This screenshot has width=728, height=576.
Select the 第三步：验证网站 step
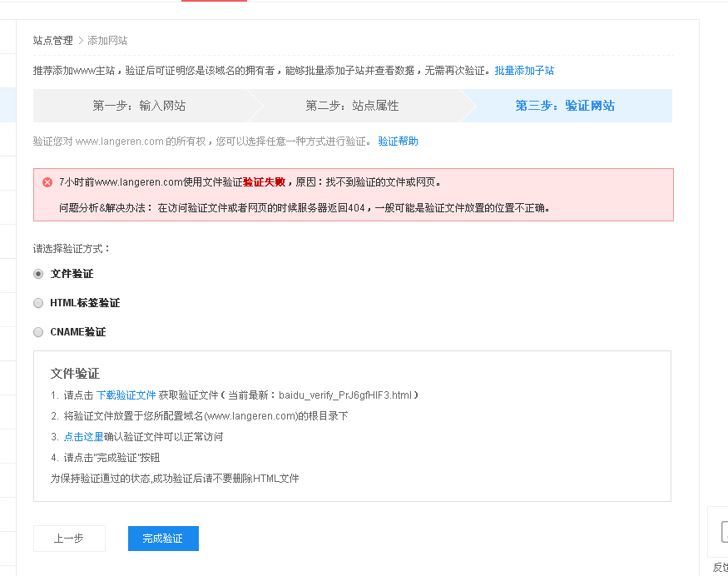click(566, 105)
